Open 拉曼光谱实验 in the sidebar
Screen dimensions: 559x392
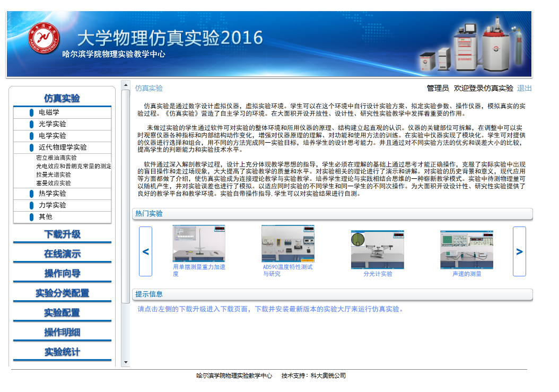[x=53, y=175]
